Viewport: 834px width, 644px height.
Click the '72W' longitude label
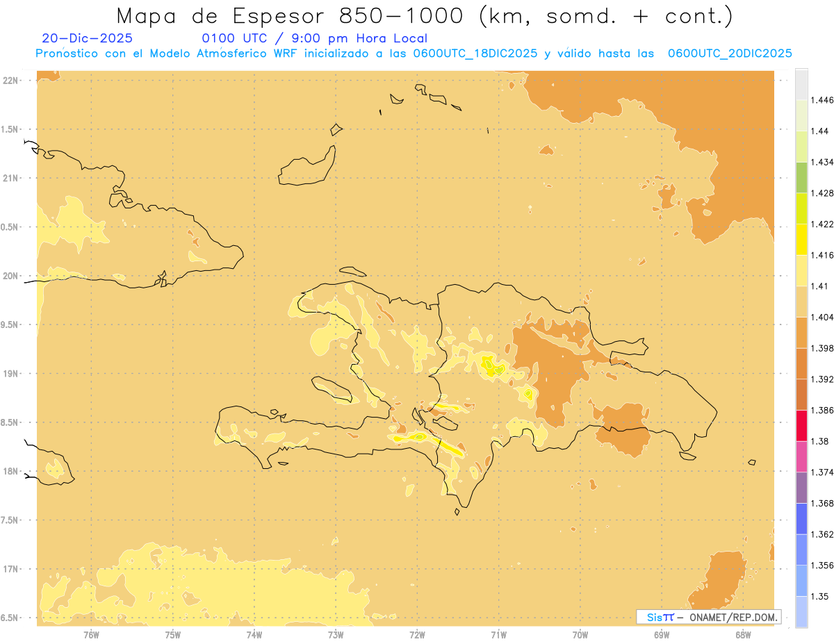tap(417, 635)
